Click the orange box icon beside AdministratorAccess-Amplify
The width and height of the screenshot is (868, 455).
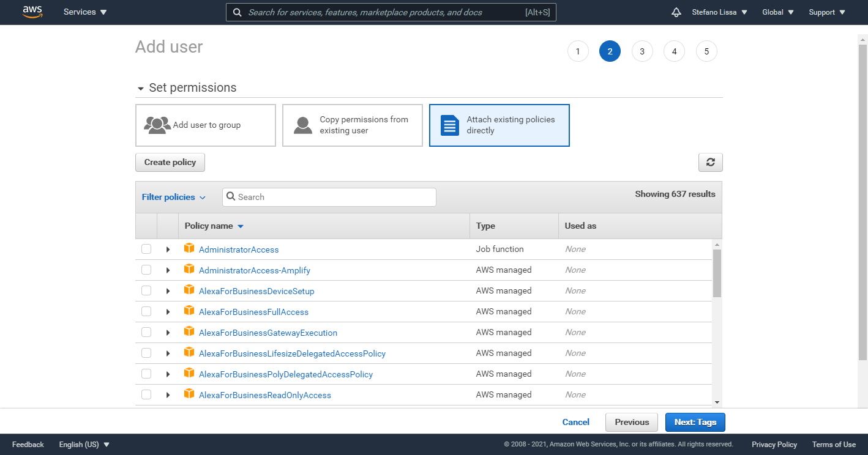tap(189, 269)
